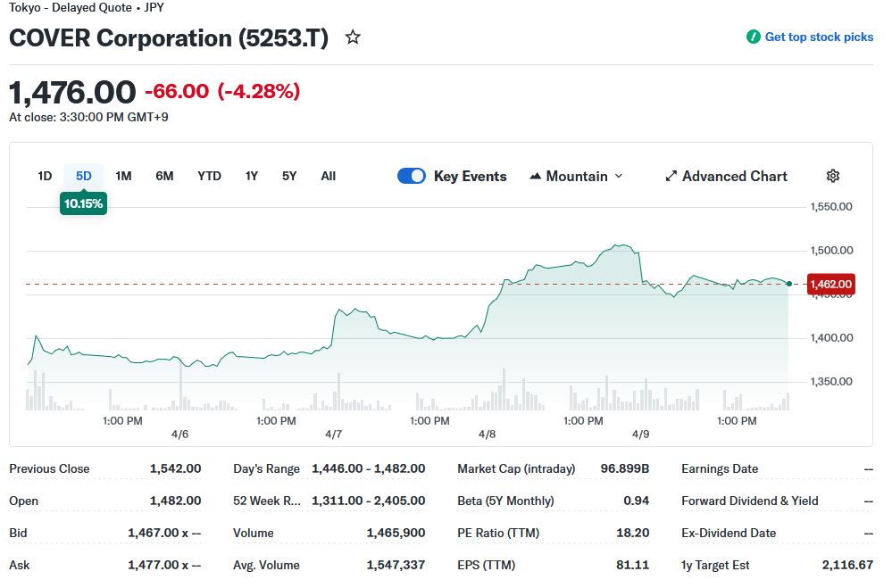Click the Bid value 1,467.00 x --
892x588 pixels.
(x=164, y=534)
